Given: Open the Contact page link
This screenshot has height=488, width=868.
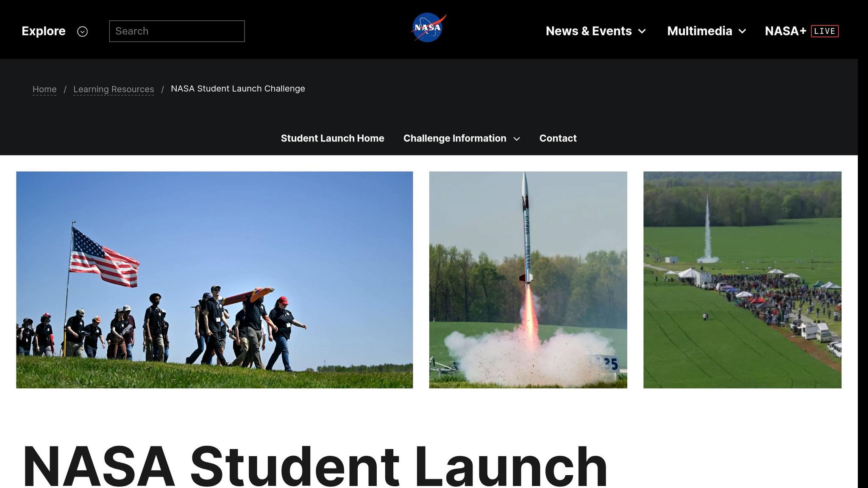Looking at the screenshot, I should [558, 138].
